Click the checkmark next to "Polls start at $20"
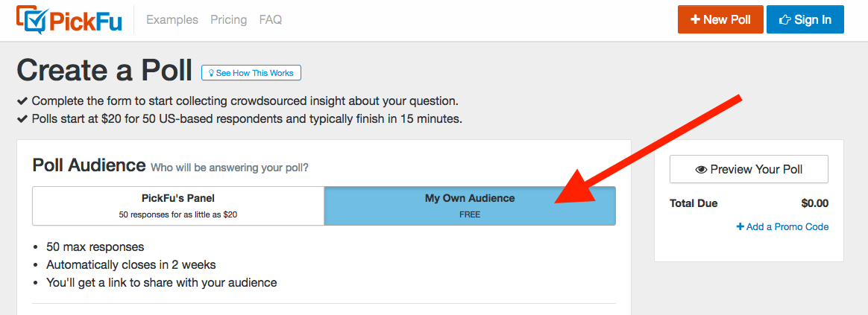 [x=22, y=119]
